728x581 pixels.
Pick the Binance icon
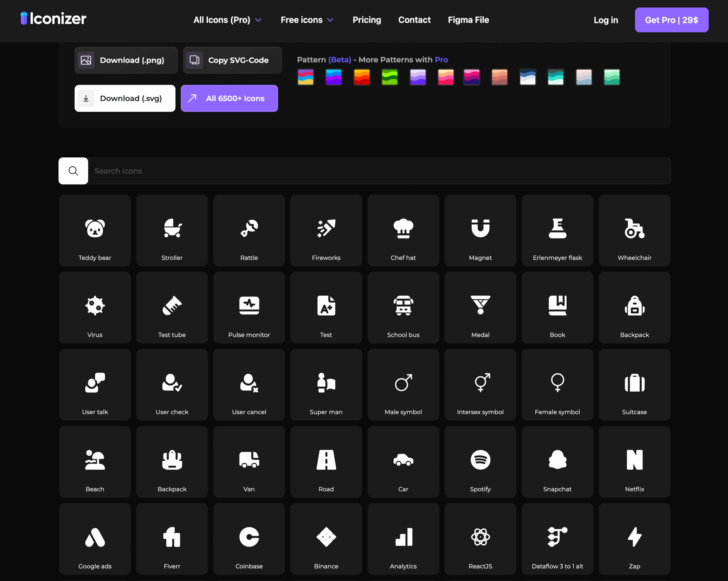(x=326, y=539)
